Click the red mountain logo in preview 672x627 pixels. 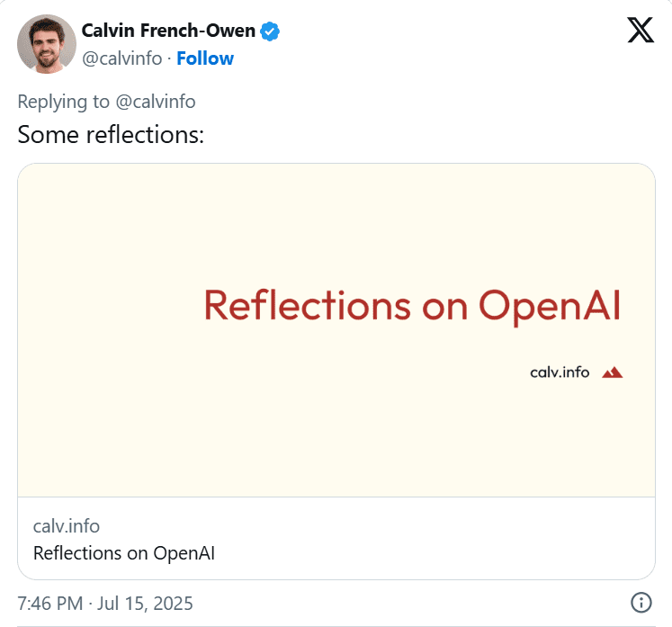pyautogui.click(x=613, y=372)
